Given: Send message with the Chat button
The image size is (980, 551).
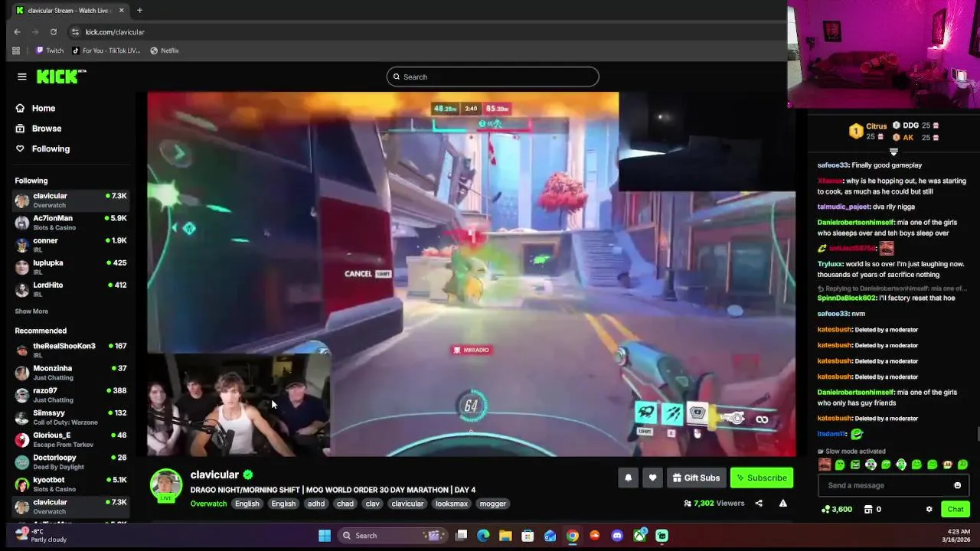Looking at the screenshot, I should point(955,509).
